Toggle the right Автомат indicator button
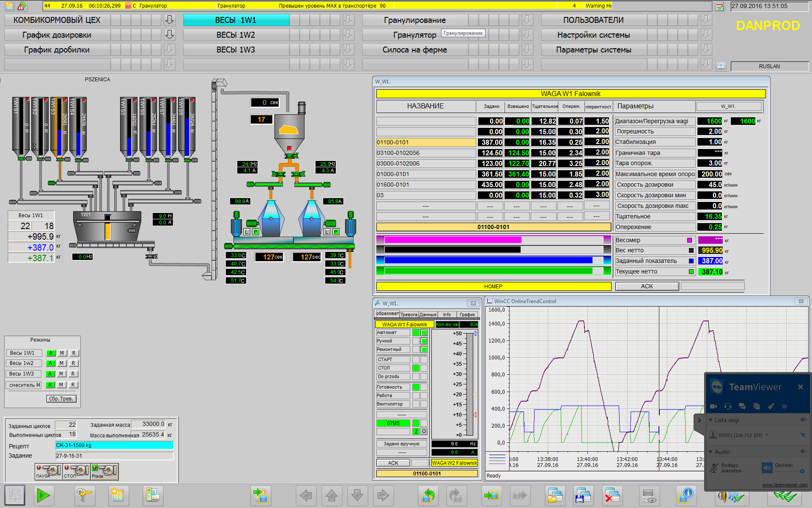Screen dimensions: 812x508 [424, 333]
